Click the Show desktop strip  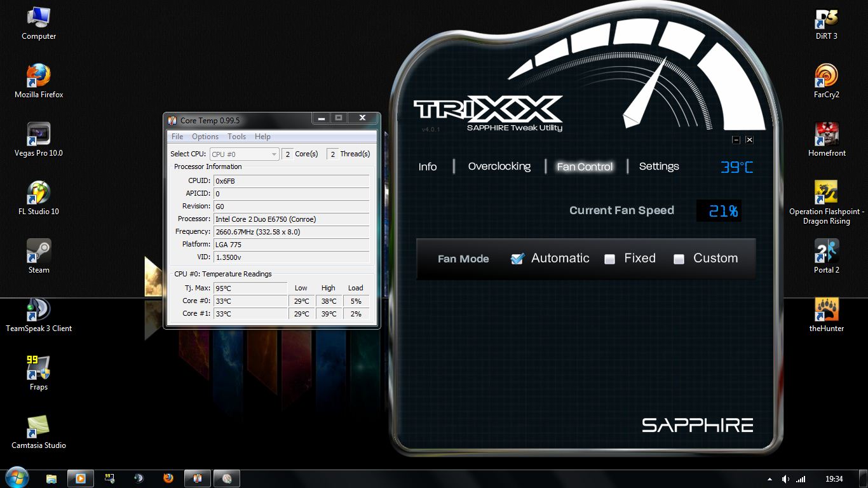click(x=864, y=479)
